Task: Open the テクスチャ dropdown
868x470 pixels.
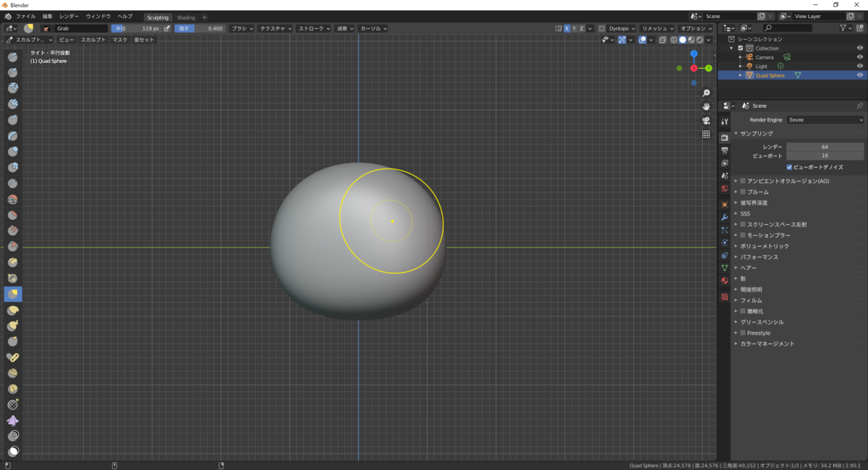Action: (276, 29)
